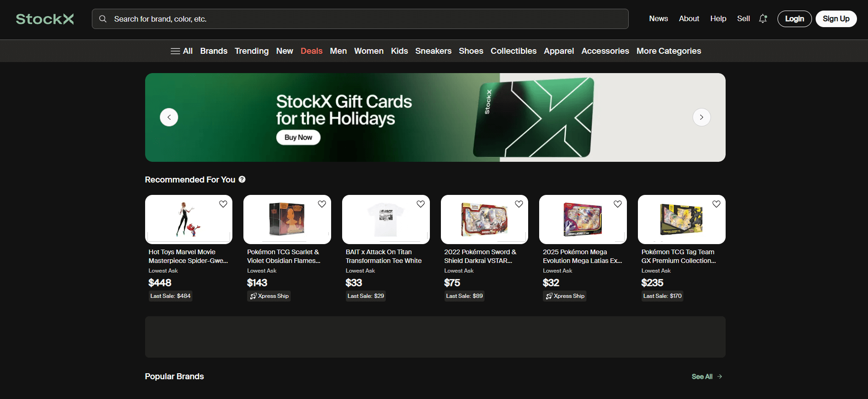The width and height of the screenshot is (868, 399).
Task: Go to previous banner slide
Action: point(169,117)
